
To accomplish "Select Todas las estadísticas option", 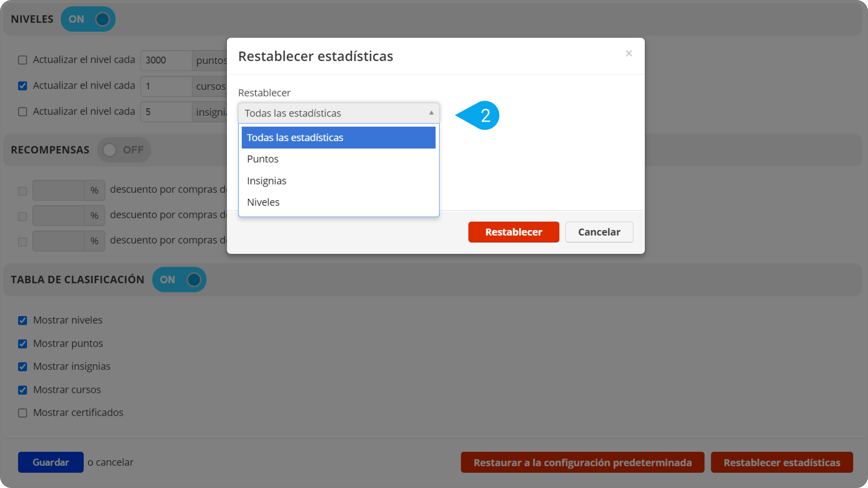I will pyautogui.click(x=338, y=138).
